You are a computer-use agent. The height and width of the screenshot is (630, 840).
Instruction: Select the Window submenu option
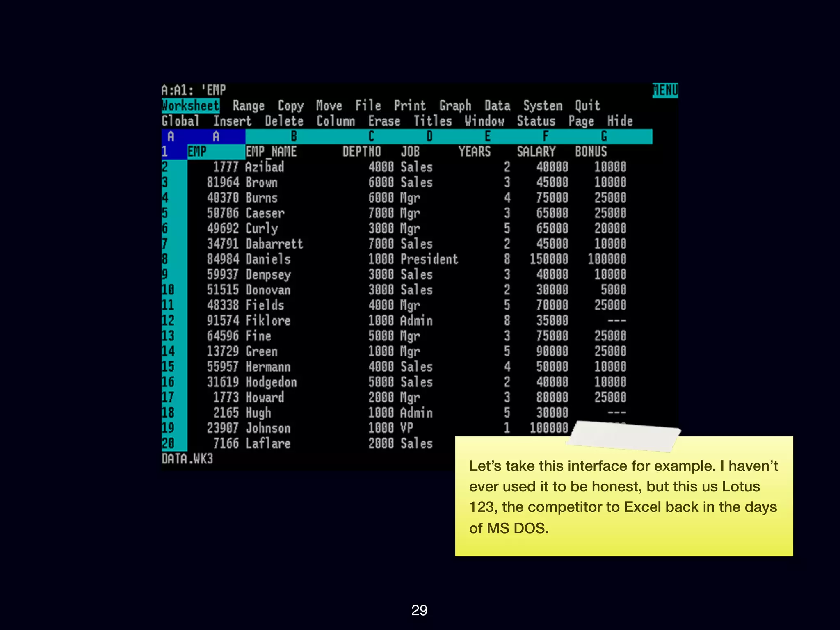coord(484,121)
